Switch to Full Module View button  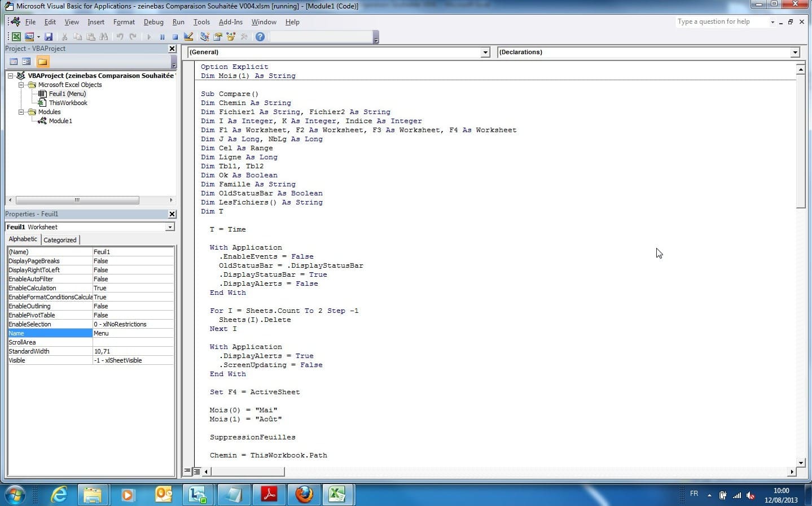[x=196, y=471]
